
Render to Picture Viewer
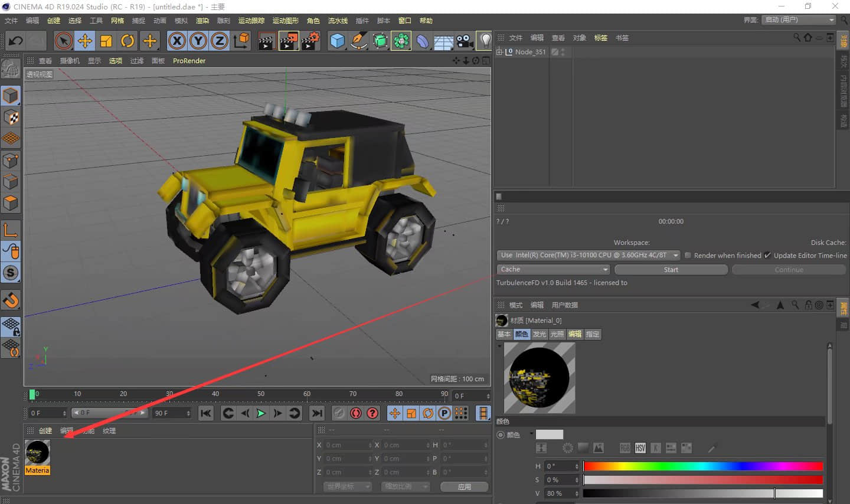[289, 41]
